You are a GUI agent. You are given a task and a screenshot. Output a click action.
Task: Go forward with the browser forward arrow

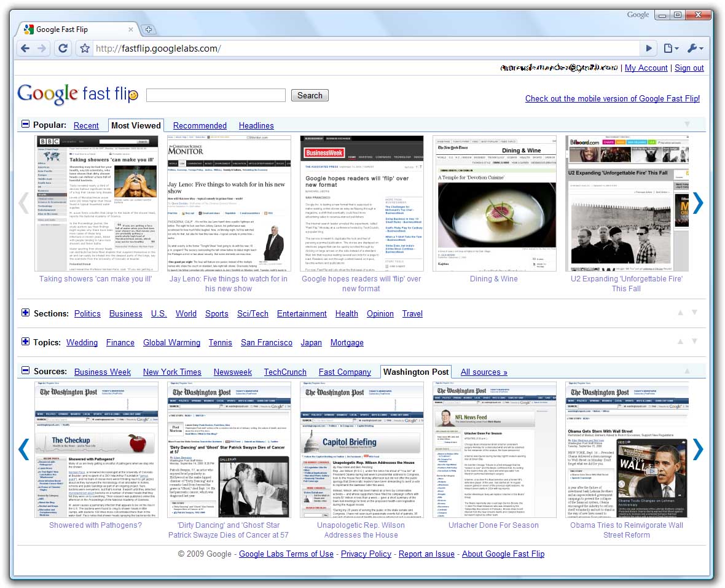tap(42, 48)
